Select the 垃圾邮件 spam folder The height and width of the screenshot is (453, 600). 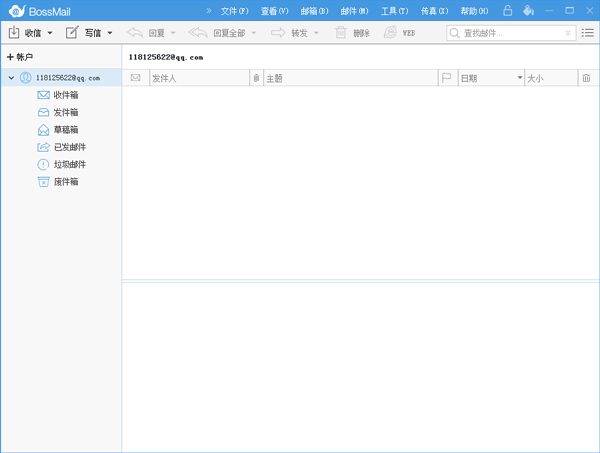68,164
